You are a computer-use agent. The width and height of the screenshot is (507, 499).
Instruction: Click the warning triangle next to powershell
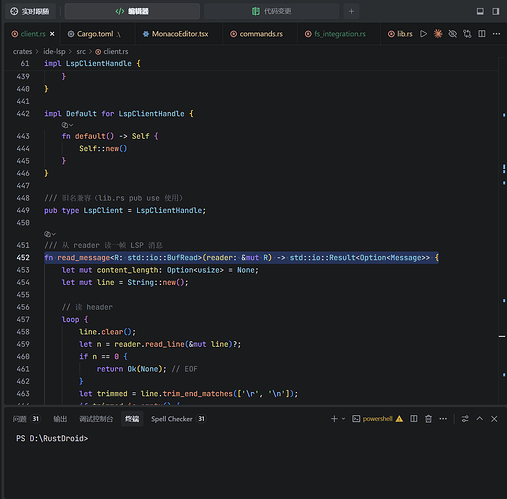[x=399, y=419]
